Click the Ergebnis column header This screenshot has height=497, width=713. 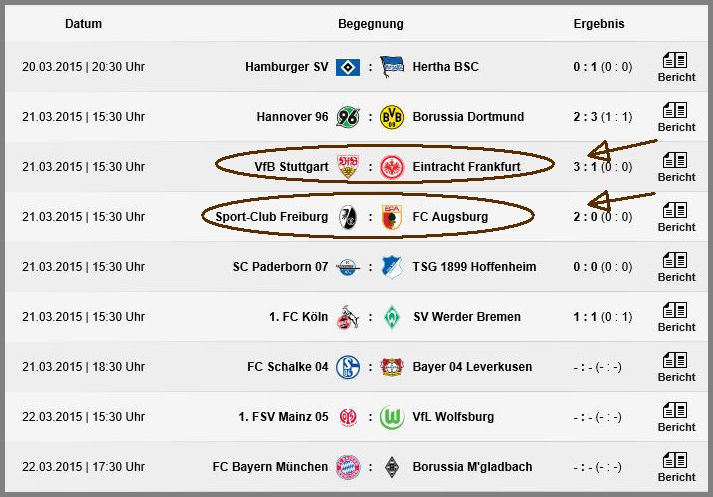[599, 24]
